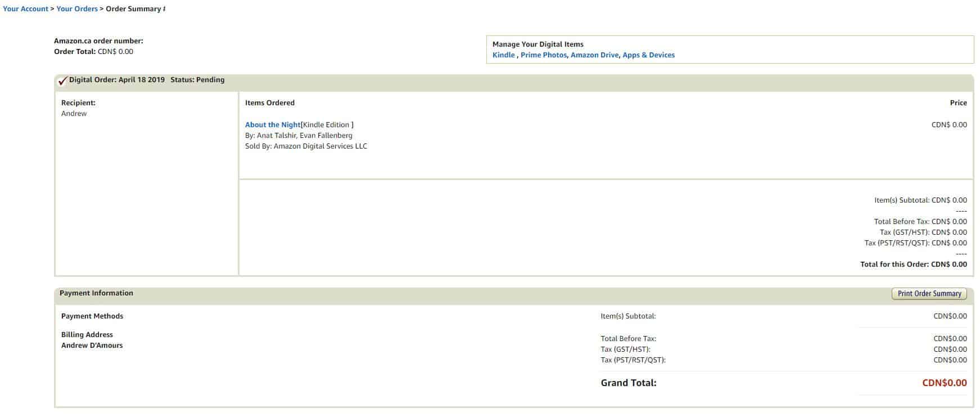This screenshot has height=417, width=980.
Task: Open Prime Photos link
Action: pyautogui.click(x=544, y=55)
